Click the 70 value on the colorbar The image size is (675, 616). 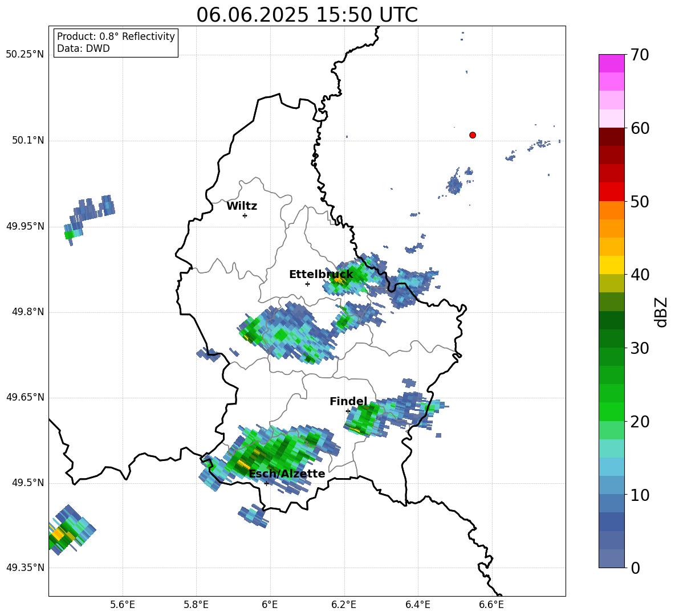[x=640, y=55]
